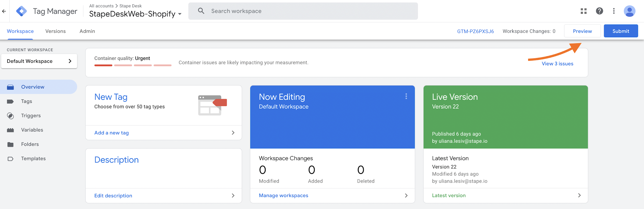
Task: Focus the Search workspace input field
Action: click(x=303, y=11)
